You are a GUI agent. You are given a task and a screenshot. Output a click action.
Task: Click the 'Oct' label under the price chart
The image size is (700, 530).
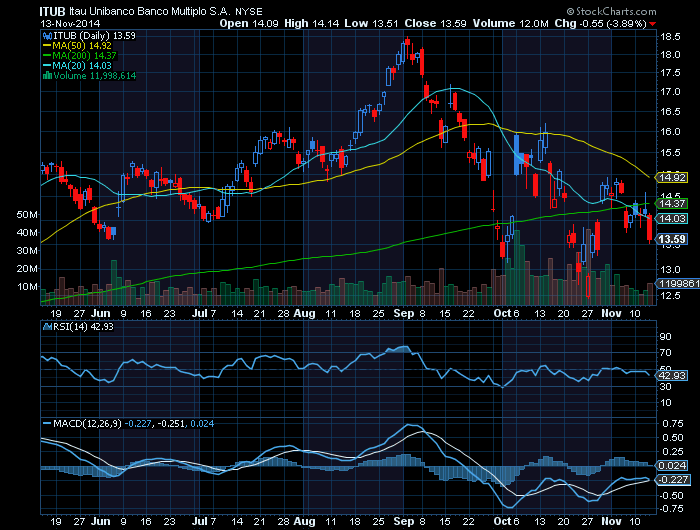coord(502,313)
